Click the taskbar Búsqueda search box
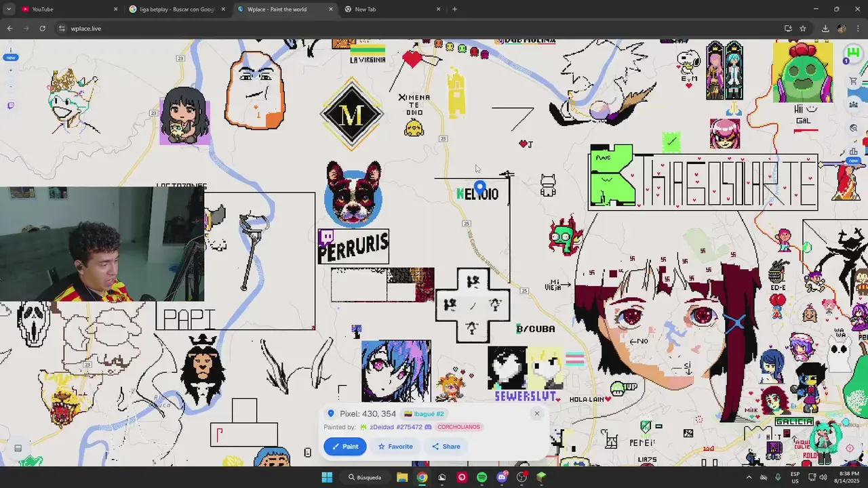Image resolution: width=868 pixels, height=488 pixels. pos(365,477)
